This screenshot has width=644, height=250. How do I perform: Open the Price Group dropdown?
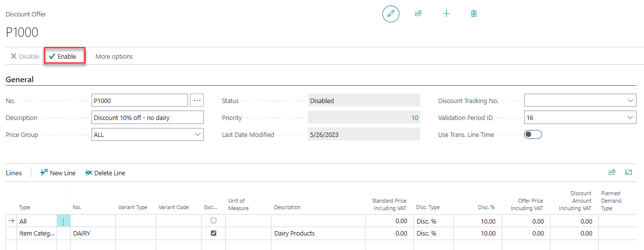click(x=198, y=134)
